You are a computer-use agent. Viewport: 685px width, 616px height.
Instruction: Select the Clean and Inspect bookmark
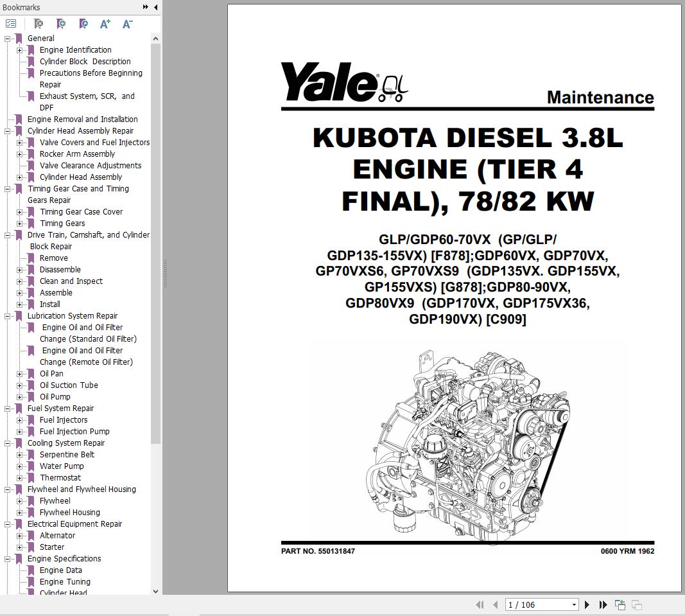point(71,281)
